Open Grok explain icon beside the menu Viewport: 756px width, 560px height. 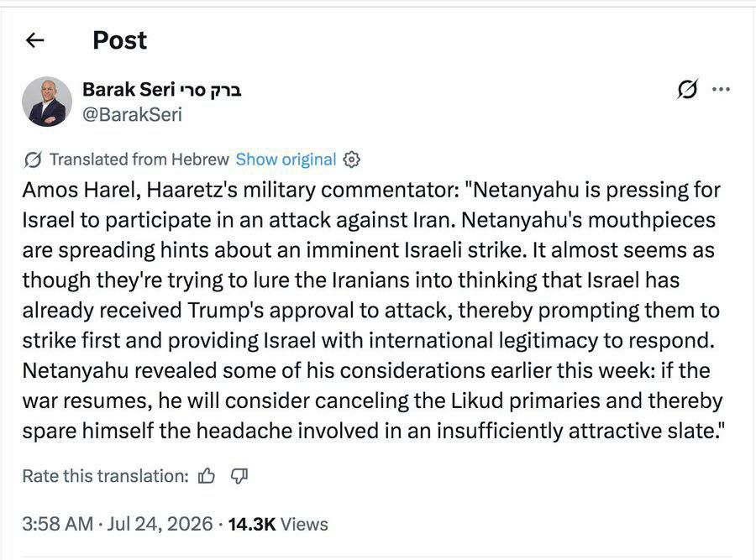pyautogui.click(x=686, y=89)
